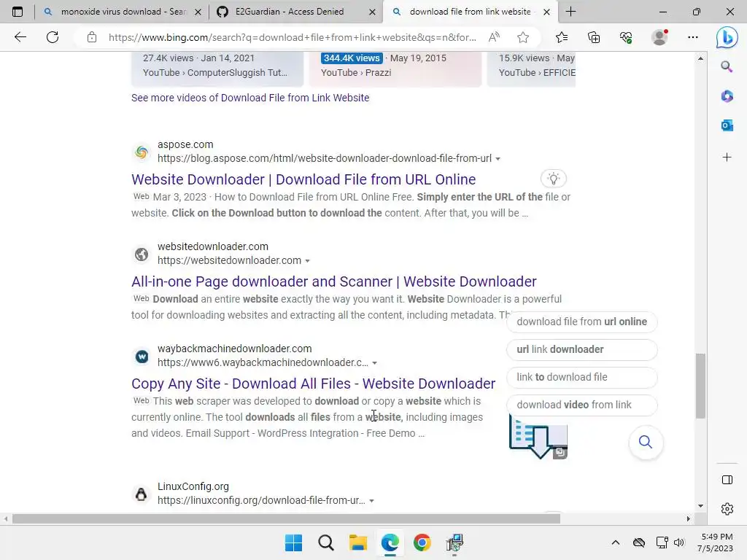Select suggestion download video from link
Viewport: 747px width, 560px height.
(581, 405)
